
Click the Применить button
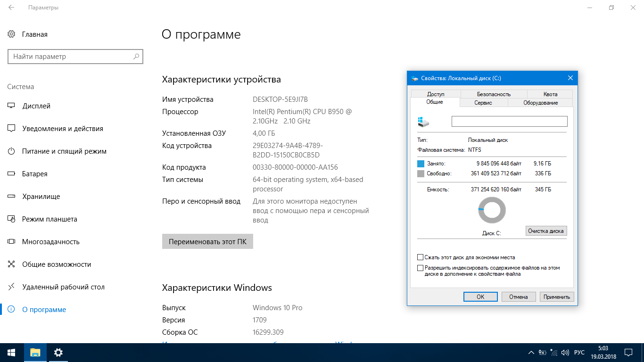tap(557, 296)
